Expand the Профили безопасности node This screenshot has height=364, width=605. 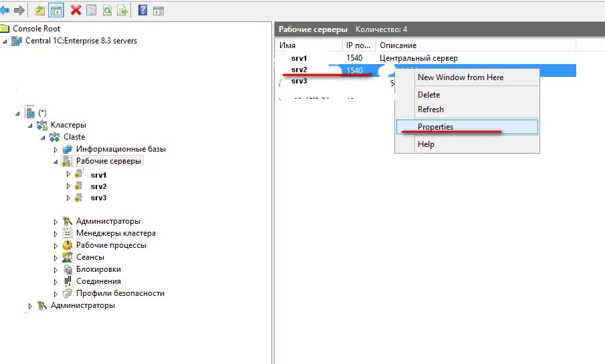coord(55,295)
